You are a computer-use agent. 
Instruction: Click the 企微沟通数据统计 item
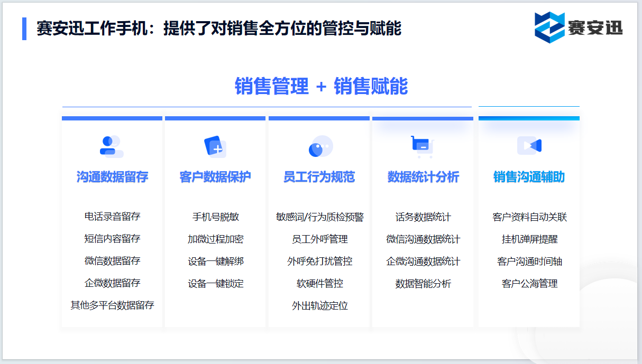click(x=423, y=262)
